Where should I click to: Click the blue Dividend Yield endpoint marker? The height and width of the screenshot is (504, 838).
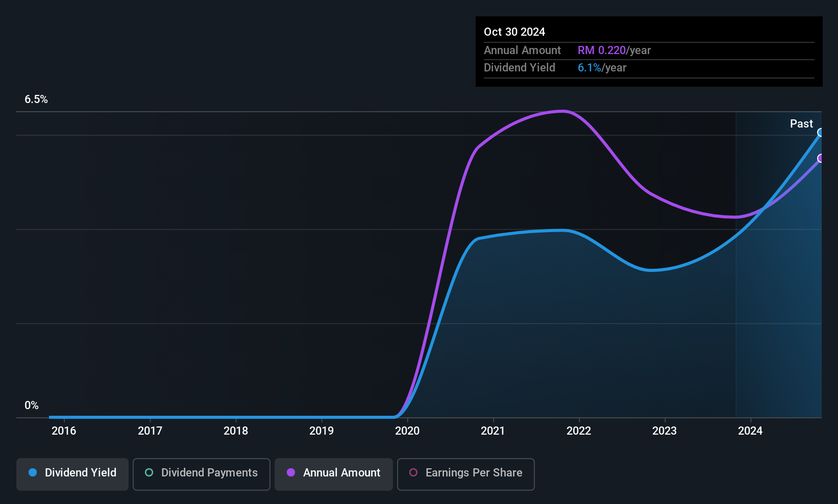pyautogui.click(x=821, y=133)
